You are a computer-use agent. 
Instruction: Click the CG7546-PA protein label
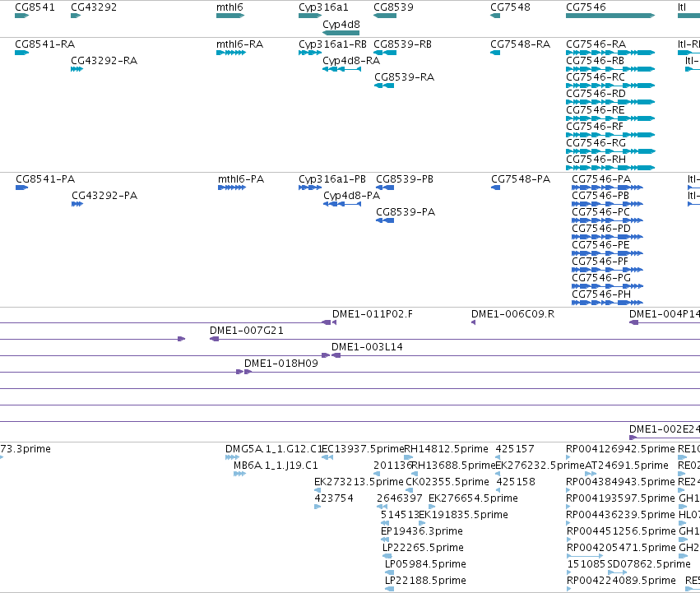601,179
